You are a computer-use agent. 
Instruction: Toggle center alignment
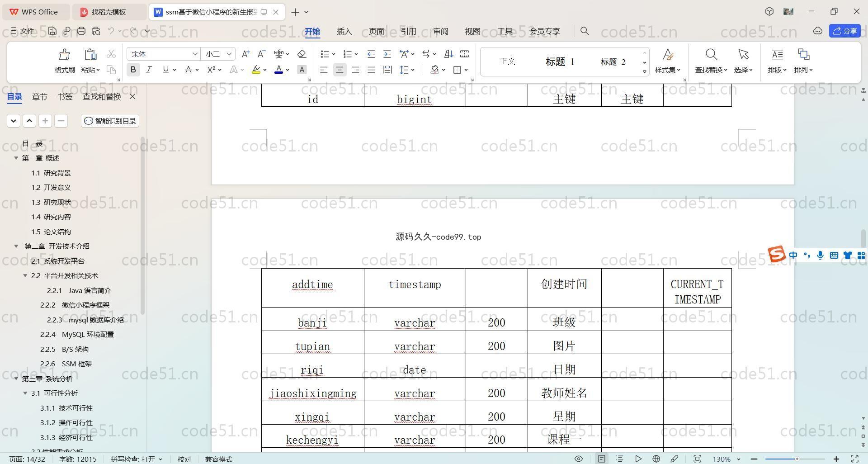(x=340, y=70)
